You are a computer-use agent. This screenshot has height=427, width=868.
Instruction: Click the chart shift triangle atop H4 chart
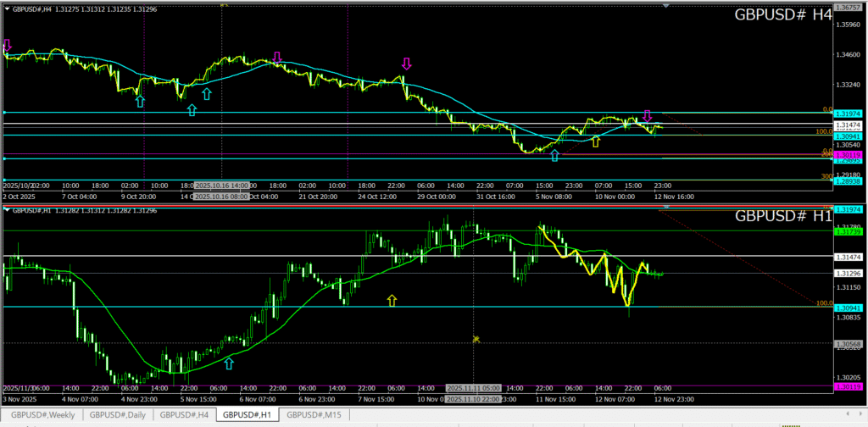[667, 6]
